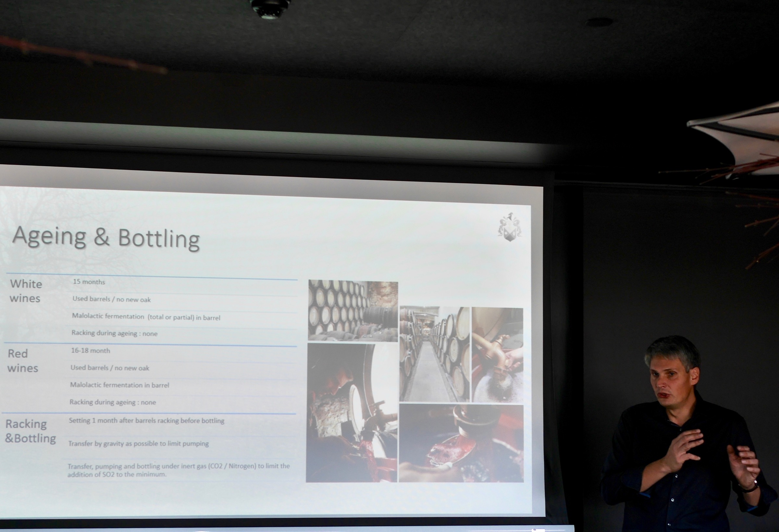Click the "Ageing & Bottling" slide title

point(105,237)
